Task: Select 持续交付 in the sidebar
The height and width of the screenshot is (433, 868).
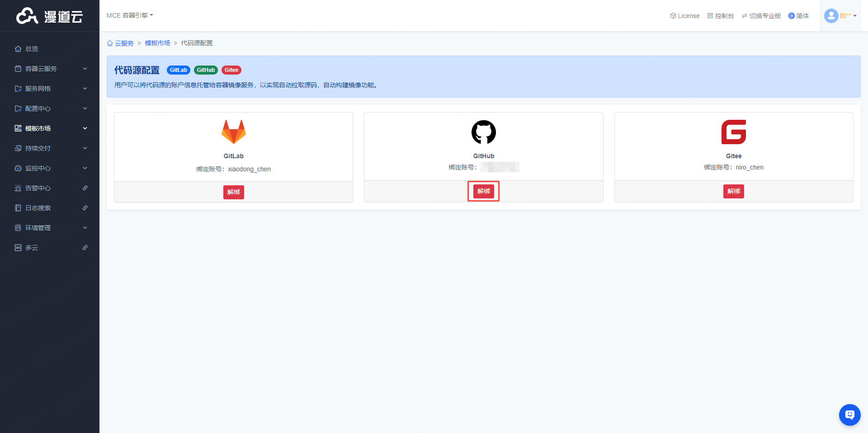Action: pyautogui.click(x=38, y=148)
